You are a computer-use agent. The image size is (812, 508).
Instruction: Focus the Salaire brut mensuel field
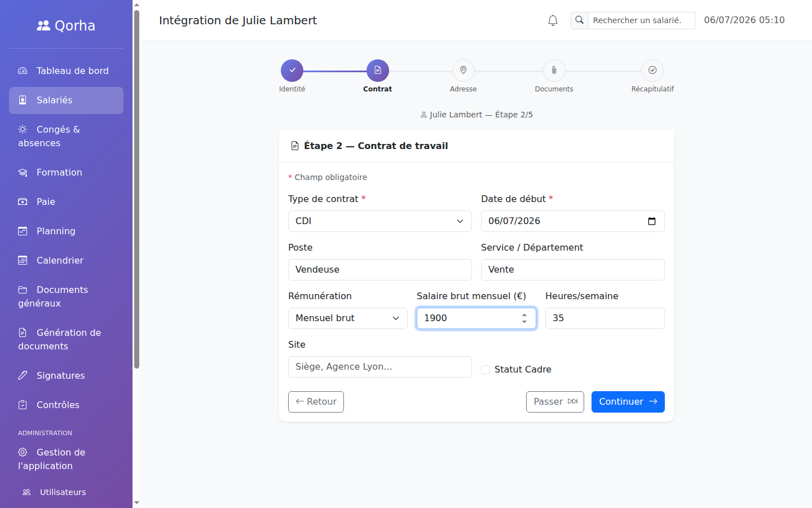click(476, 318)
